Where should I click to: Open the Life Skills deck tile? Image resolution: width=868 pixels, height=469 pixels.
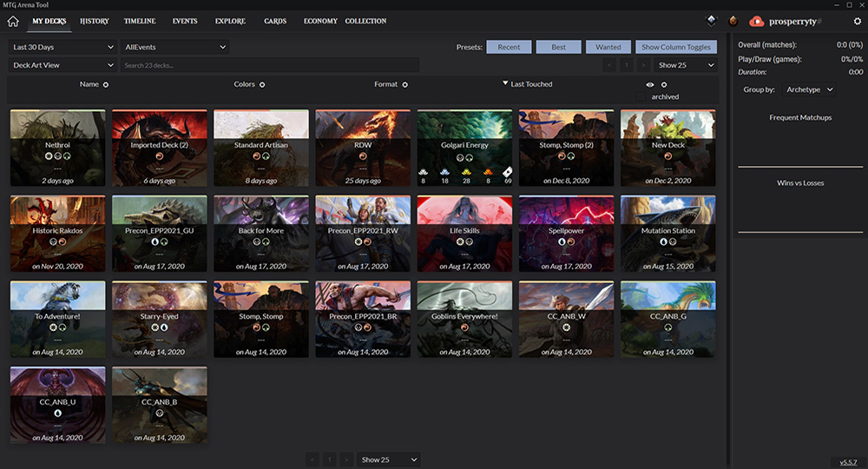click(464, 233)
